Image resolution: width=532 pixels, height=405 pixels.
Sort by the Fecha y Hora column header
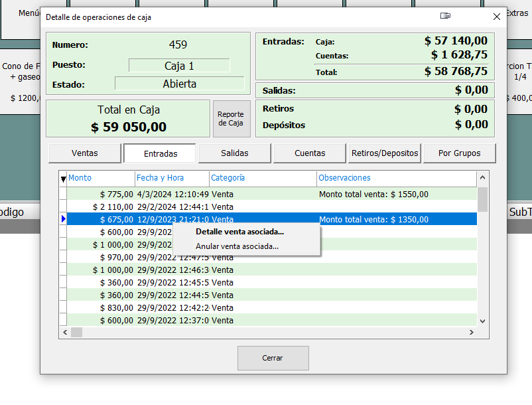coord(172,178)
